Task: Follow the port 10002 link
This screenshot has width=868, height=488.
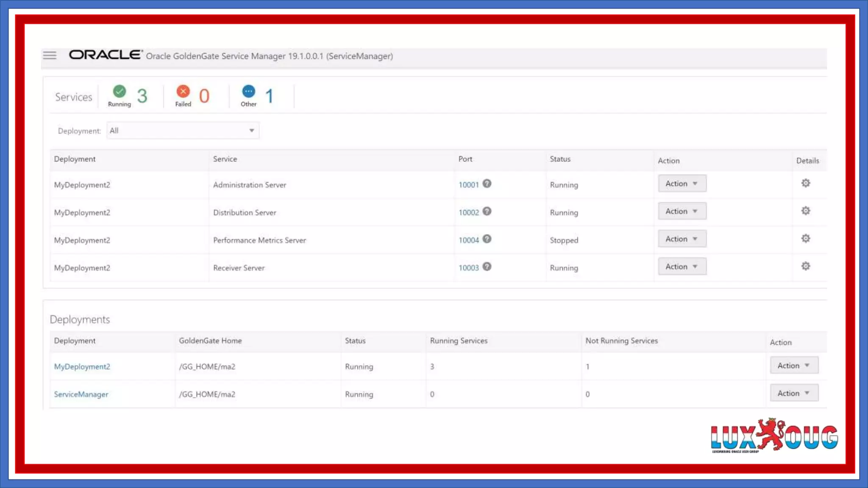Action: [x=468, y=213]
